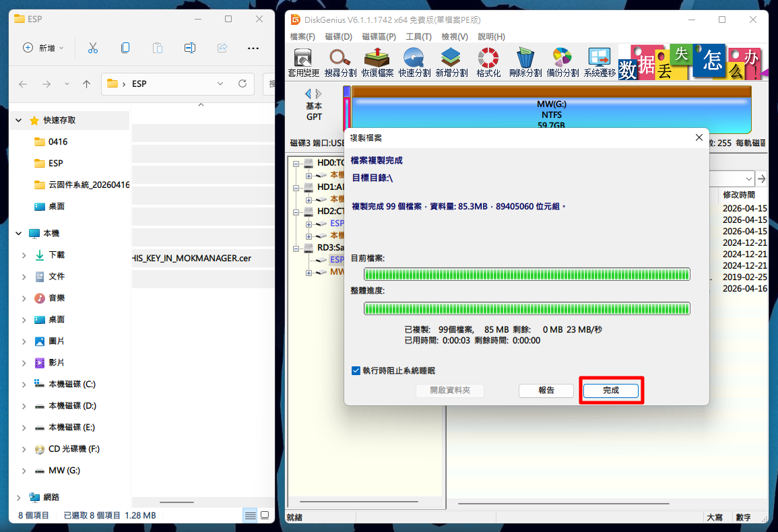Select the MOKMANAGER.cer file

click(x=203, y=259)
